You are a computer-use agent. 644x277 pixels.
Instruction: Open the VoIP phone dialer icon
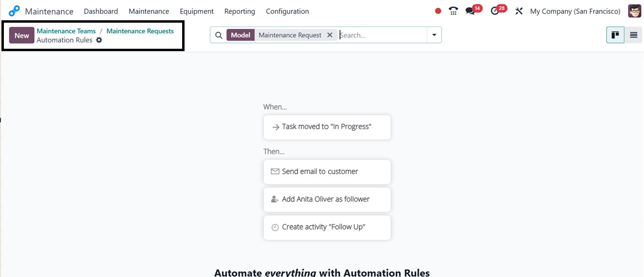tap(453, 11)
